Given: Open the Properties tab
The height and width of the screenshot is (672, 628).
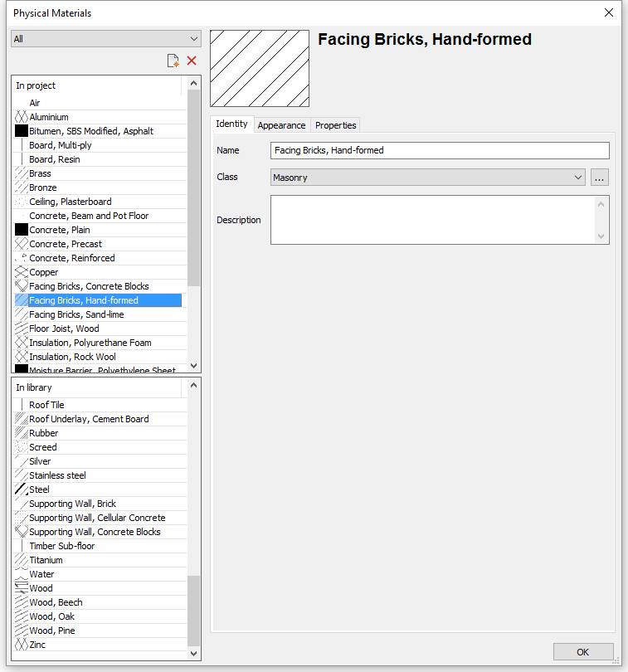Looking at the screenshot, I should click(336, 125).
